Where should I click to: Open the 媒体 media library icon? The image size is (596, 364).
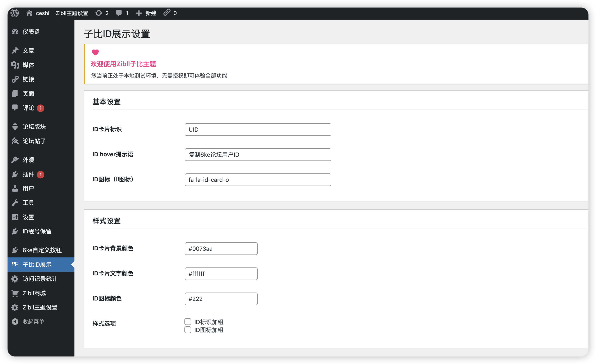[15, 65]
